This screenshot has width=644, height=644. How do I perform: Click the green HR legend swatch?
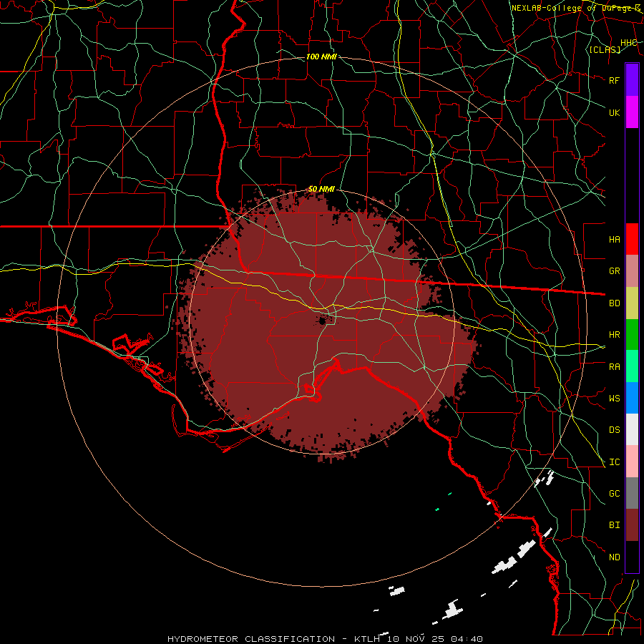(632, 334)
